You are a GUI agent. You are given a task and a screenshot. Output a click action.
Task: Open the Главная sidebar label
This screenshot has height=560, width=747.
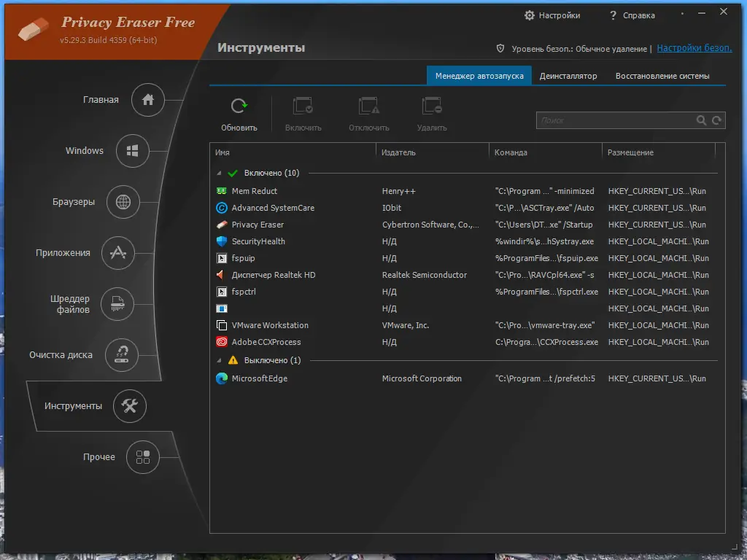tap(101, 99)
